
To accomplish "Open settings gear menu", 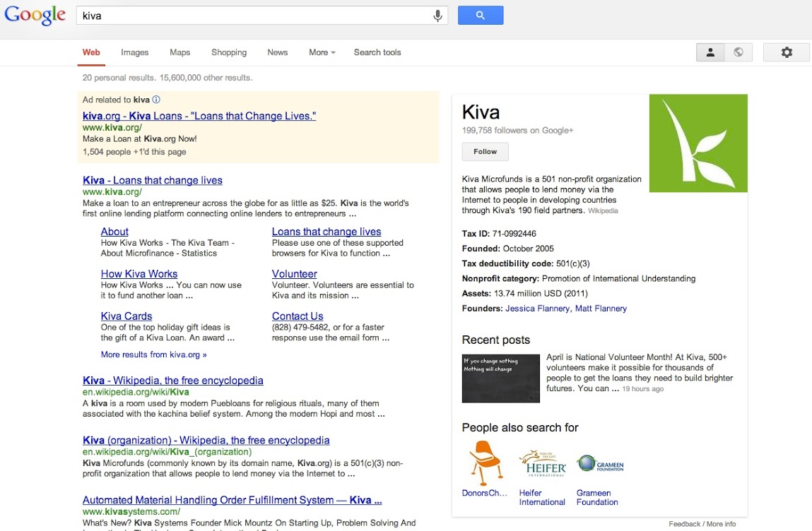I will pyautogui.click(x=786, y=52).
